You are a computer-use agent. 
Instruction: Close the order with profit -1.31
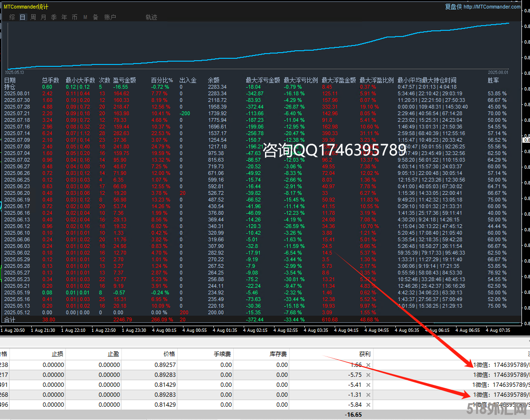coord(368,395)
